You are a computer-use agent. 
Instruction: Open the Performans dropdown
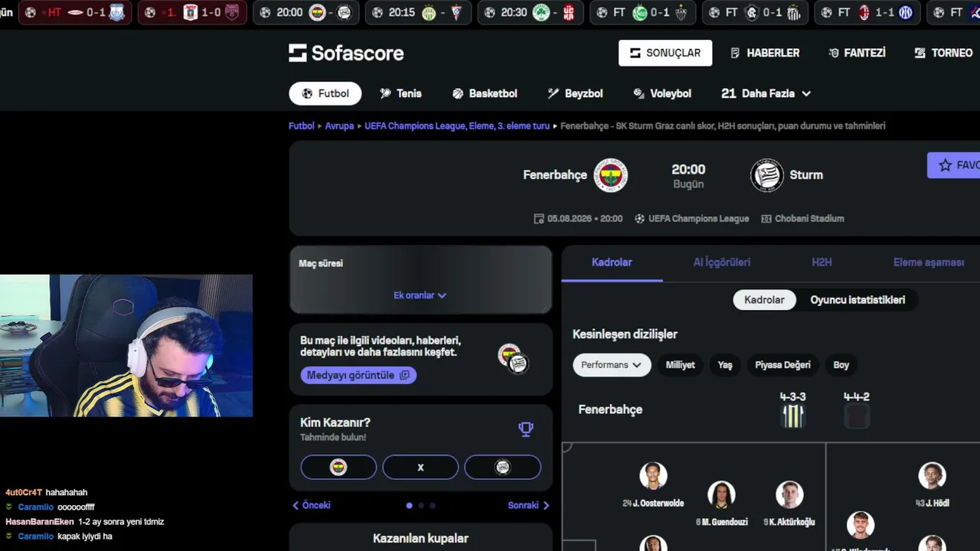pos(612,365)
